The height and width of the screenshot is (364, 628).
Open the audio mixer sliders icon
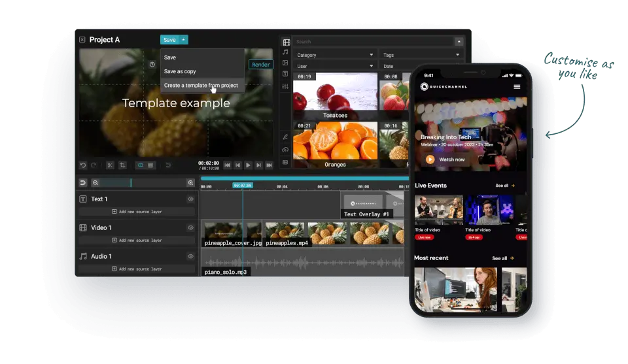(x=285, y=85)
